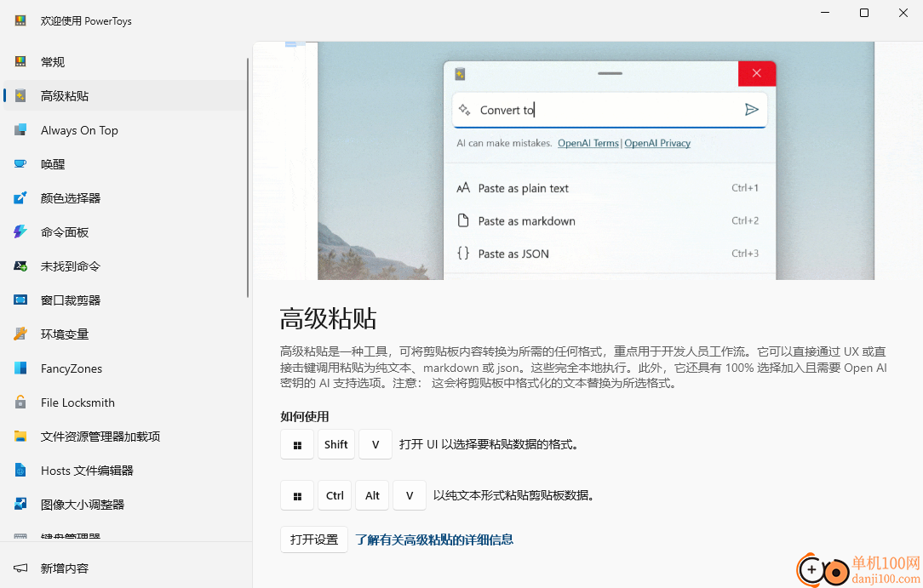This screenshot has height=588, width=923.
Task: Open File Locksmith page
Action: (x=125, y=402)
